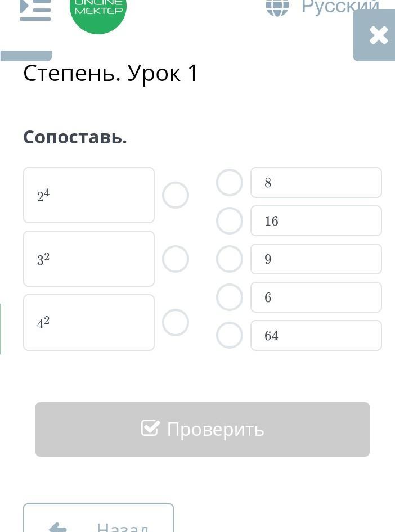Select the radio circle beside answer 8
The image size is (395, 532).
click(230, 183)
